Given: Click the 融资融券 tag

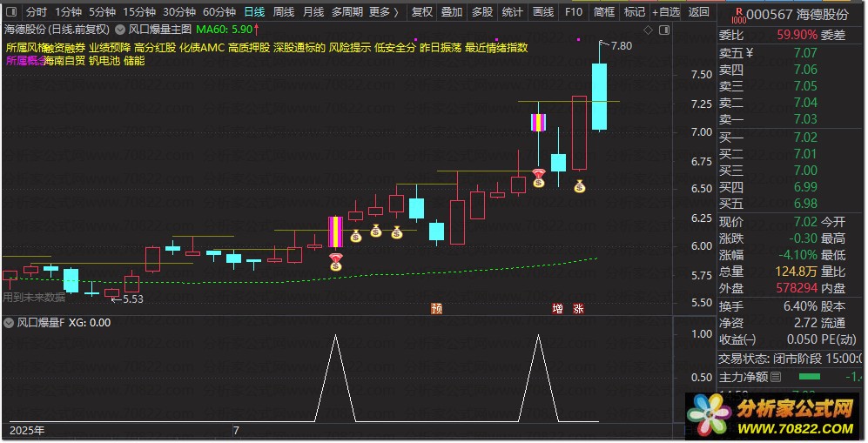Looking at the screenshot, I should [x=63, y=48].
